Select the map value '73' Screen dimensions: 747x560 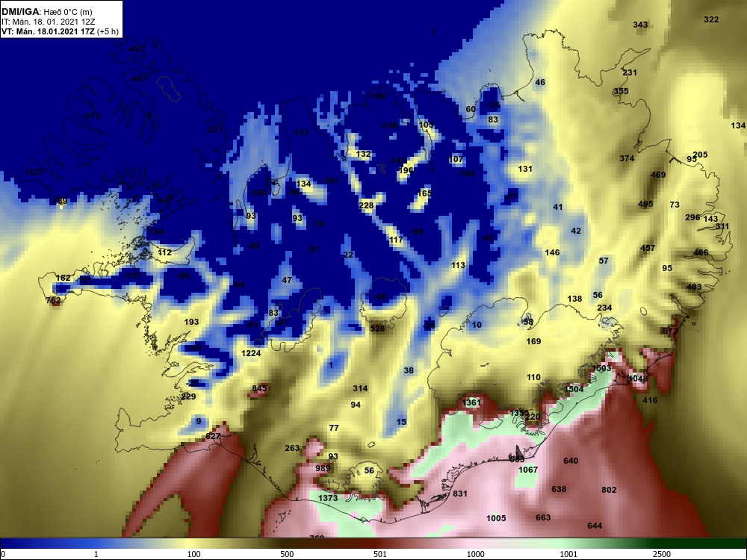coord(675,205)
